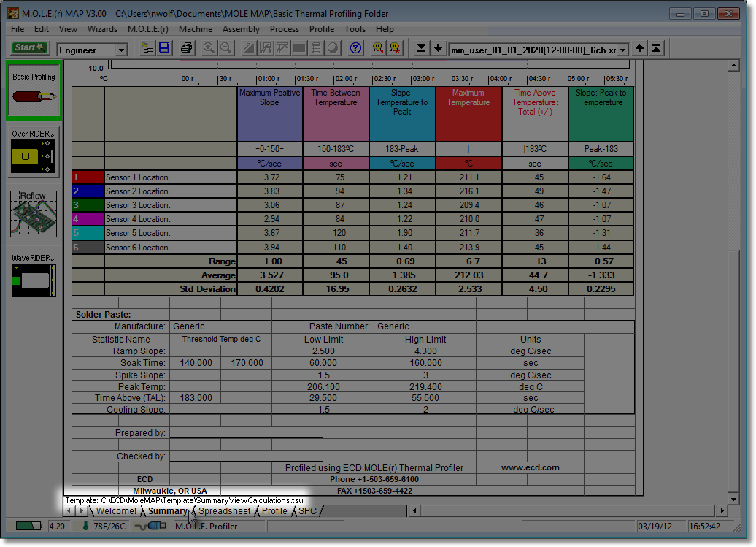This screenshot has height=547, width=756.
Task: Click the round globe toolbar icon
Action: [333, 48]
